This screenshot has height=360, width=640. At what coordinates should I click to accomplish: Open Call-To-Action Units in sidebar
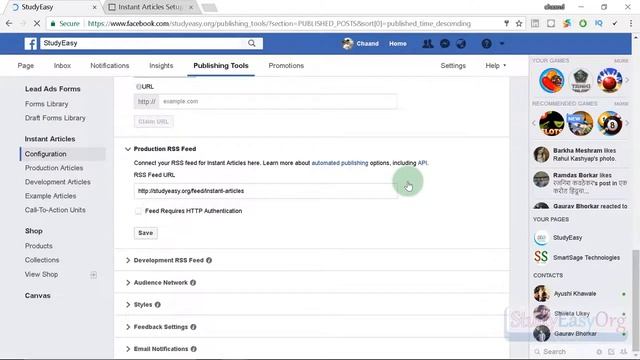[x=55, y=210]
